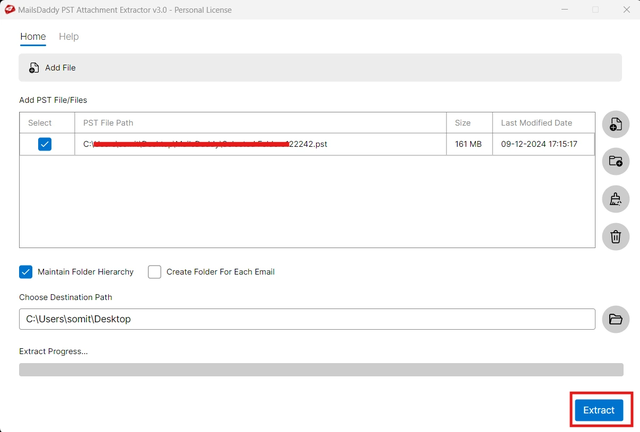Click the Size column header
This screenshot has height=432, width=640.
[469, 123]
